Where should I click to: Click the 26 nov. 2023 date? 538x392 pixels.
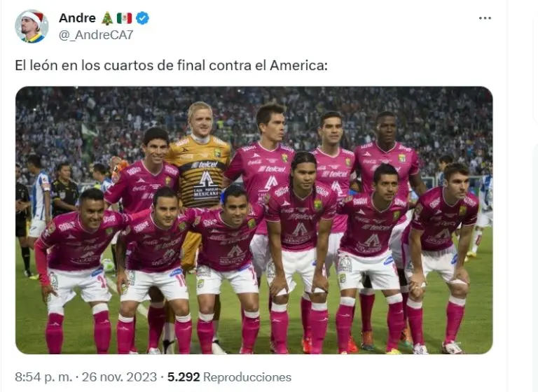click(119, 377)
